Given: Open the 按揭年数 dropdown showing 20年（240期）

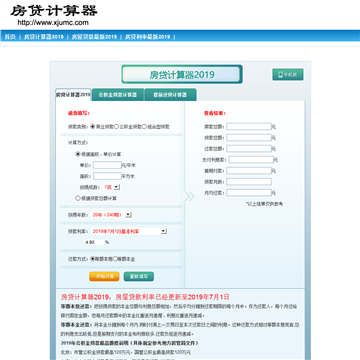Looking at the screenshot, I should 112,215.
